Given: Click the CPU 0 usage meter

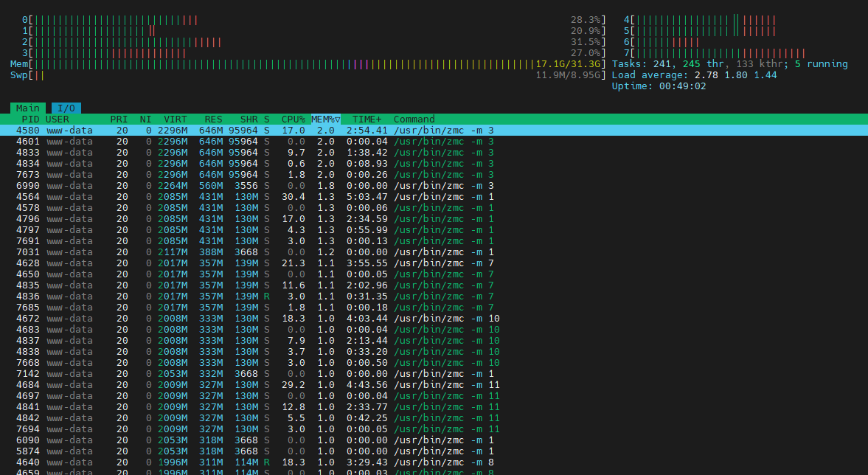Looking at the screenshot, I should [x=314, y=20].
